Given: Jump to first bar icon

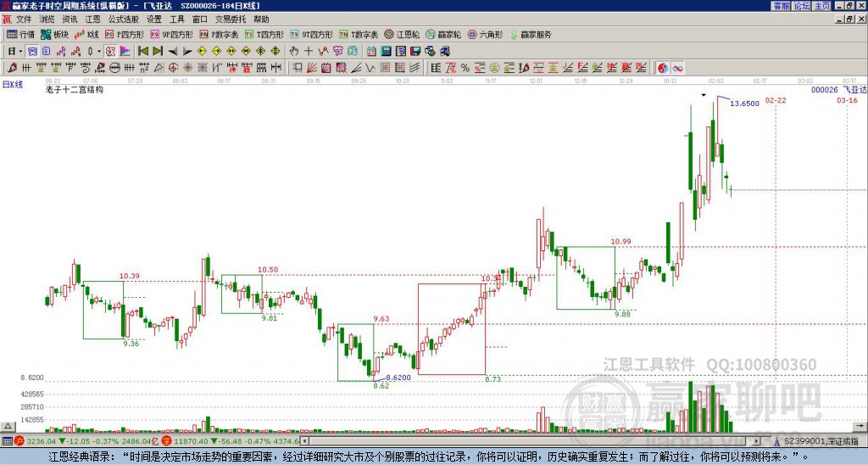Looking at the screenshot, I should coord(142,51).
